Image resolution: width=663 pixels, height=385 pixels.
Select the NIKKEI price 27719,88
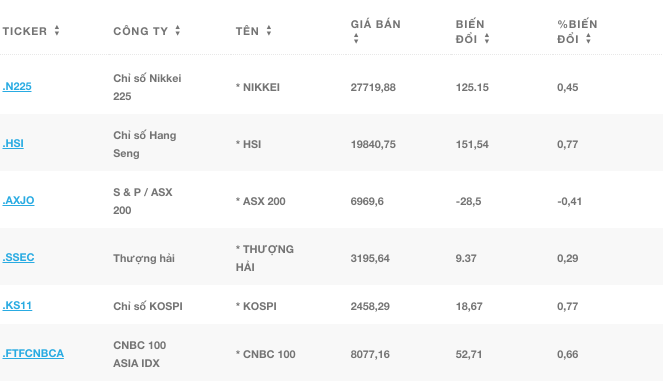373,87
